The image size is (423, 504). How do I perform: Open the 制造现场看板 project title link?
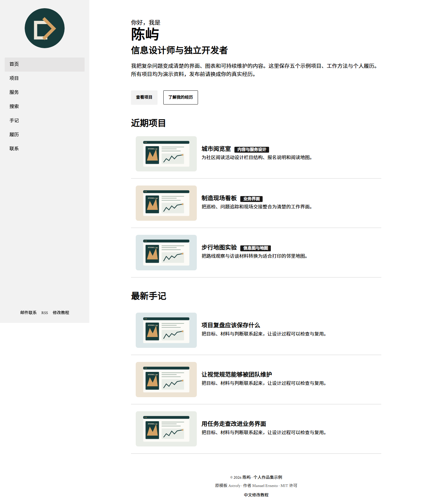(x=219, y=198)
